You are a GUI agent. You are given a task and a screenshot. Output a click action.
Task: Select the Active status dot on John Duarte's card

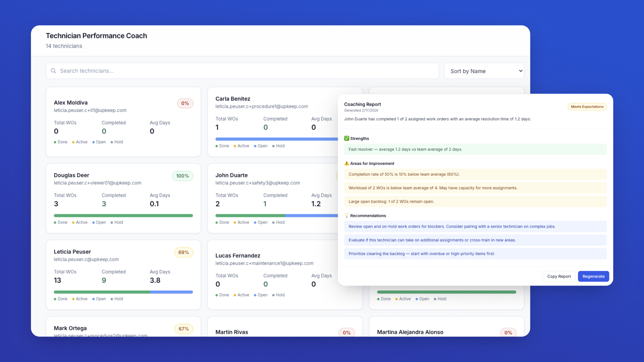tap(236, 222)
